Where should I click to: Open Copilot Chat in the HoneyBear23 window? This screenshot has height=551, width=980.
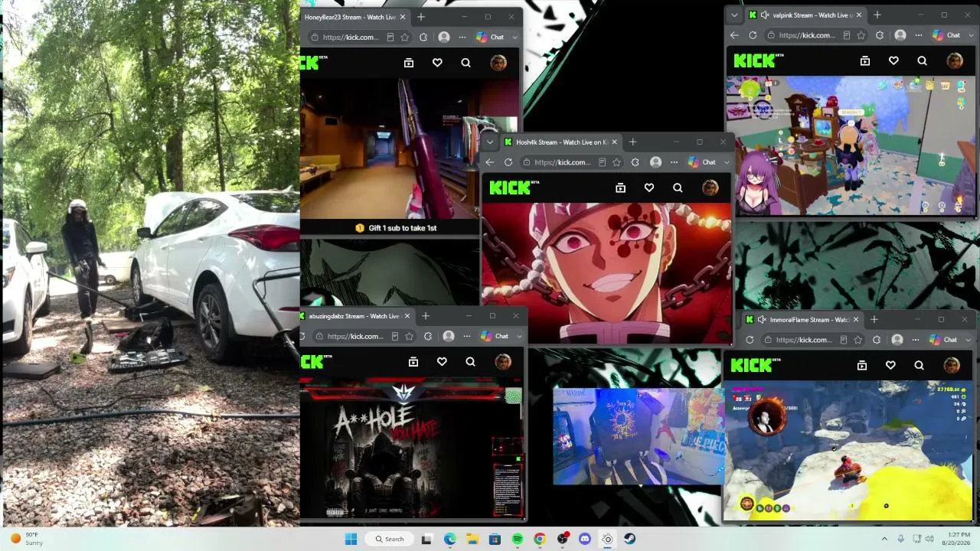coord(490,37)
